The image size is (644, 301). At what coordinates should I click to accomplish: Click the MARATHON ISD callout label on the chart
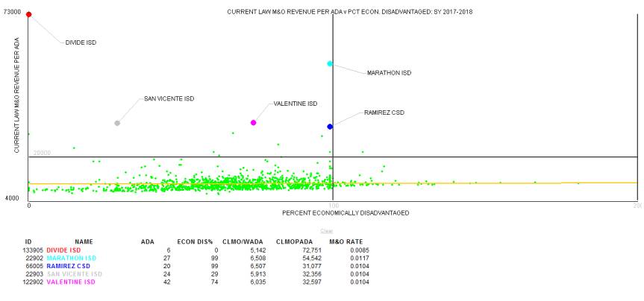click(x=389, y=73)
